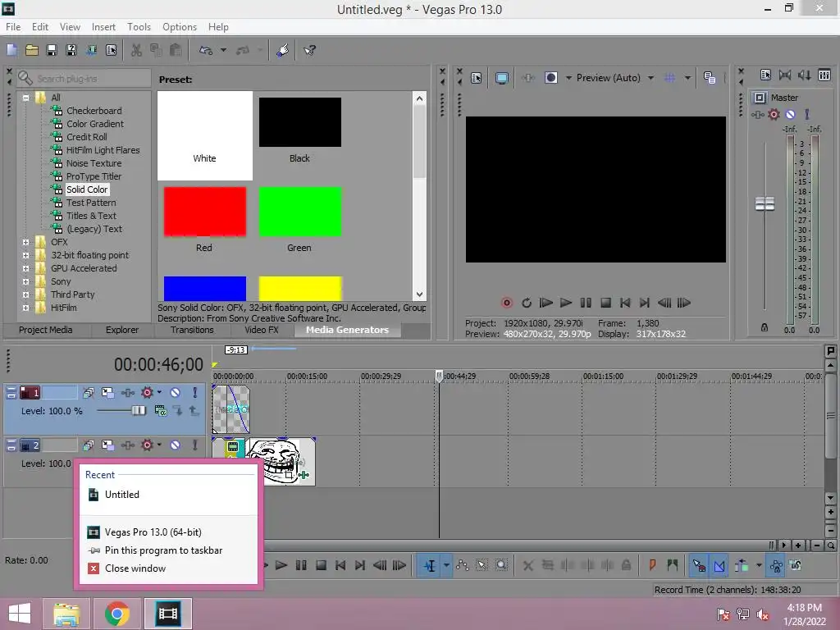Expand the OFX folder in plug-in tree

[x=25, y=242]
